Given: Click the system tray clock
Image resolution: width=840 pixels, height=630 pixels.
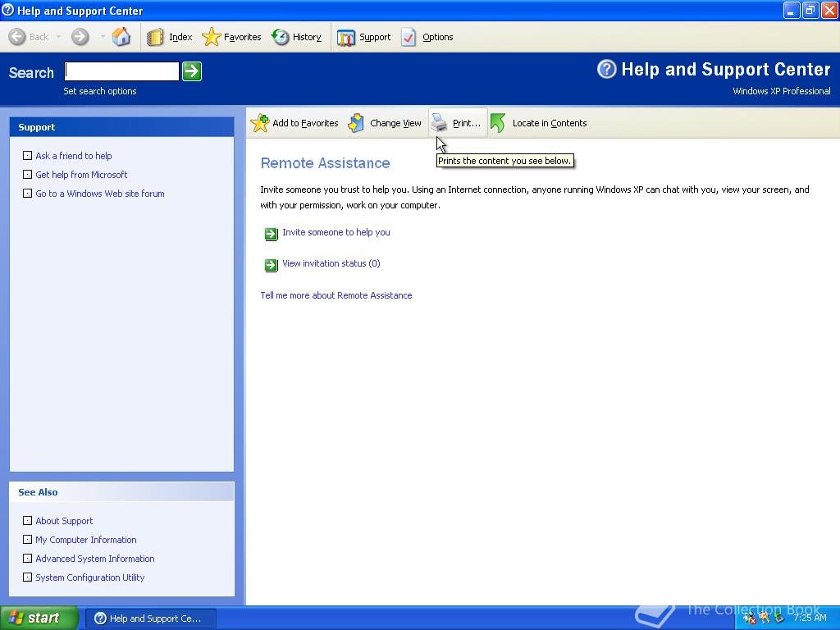Looking at the screenshot, I should [810, 619].
